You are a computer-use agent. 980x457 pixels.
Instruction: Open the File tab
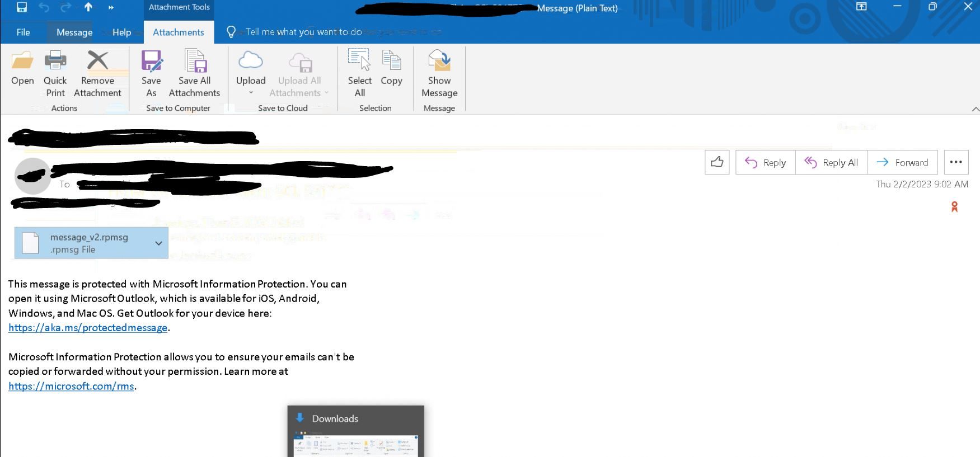23,32
